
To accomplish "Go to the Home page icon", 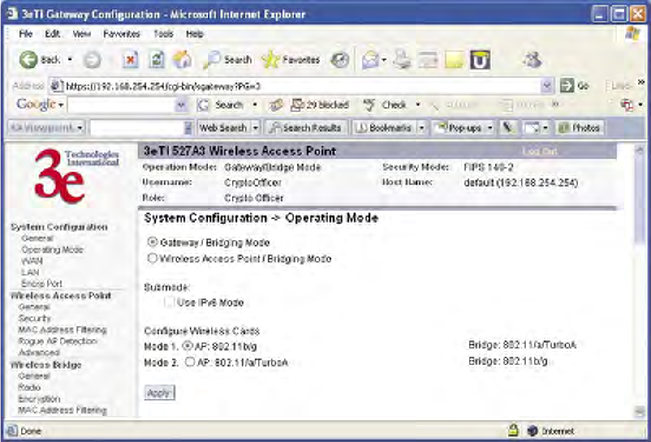I will 182,59.
